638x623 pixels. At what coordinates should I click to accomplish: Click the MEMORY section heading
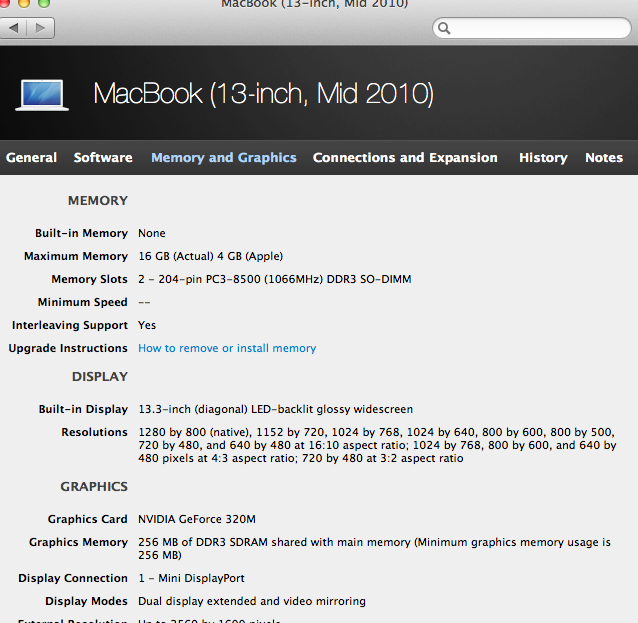coord(98,201)
